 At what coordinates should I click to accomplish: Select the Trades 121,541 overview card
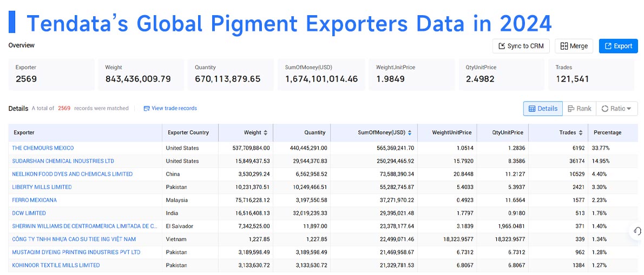click(x=592, y=75)
